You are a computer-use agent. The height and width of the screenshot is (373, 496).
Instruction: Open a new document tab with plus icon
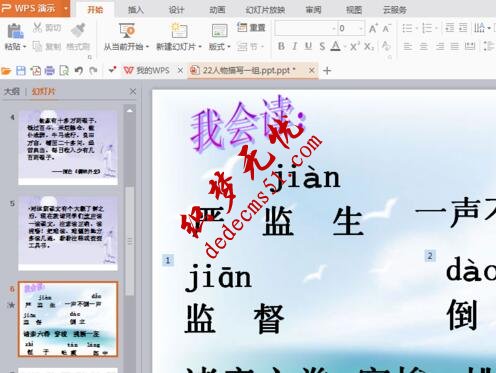coord(327,71)
